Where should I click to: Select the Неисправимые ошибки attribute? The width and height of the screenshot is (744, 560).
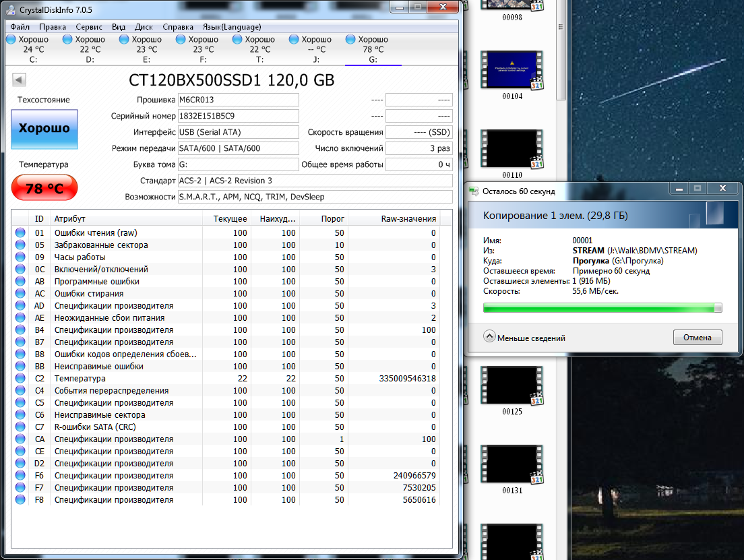tap(98, 367)
